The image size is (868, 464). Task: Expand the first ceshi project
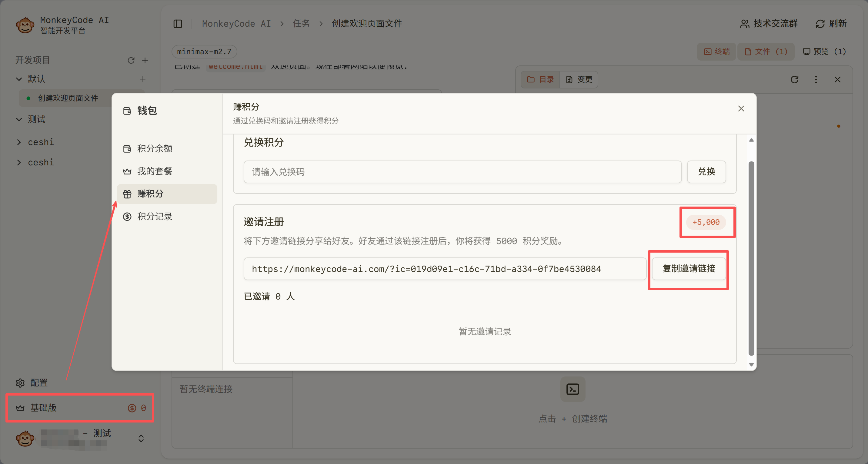point(19,142)
